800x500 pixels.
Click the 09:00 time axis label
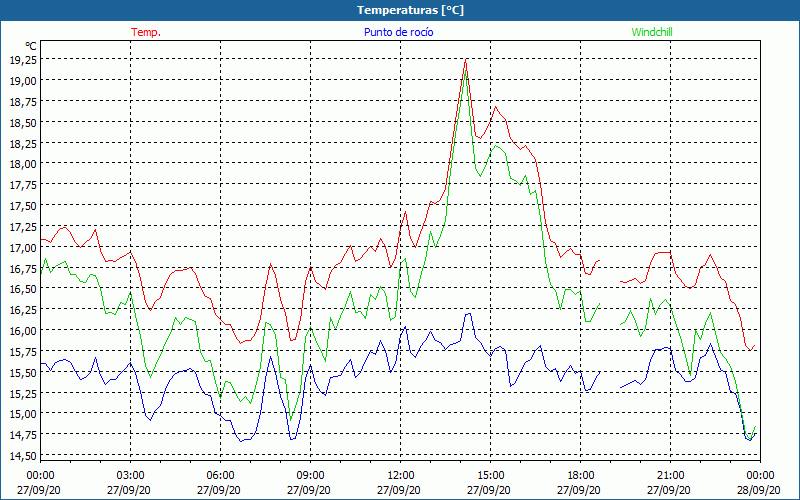(x=310, y=476)
